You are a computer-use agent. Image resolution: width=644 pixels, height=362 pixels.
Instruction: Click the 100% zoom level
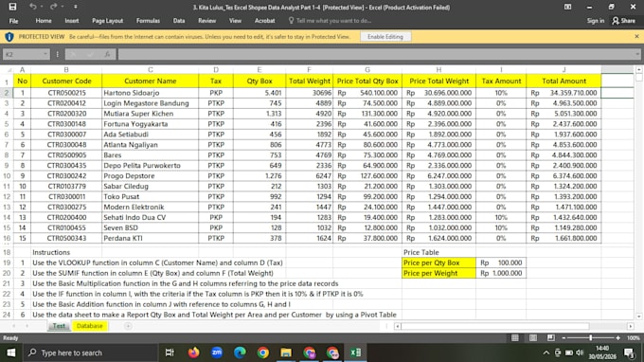click(633, 337)
